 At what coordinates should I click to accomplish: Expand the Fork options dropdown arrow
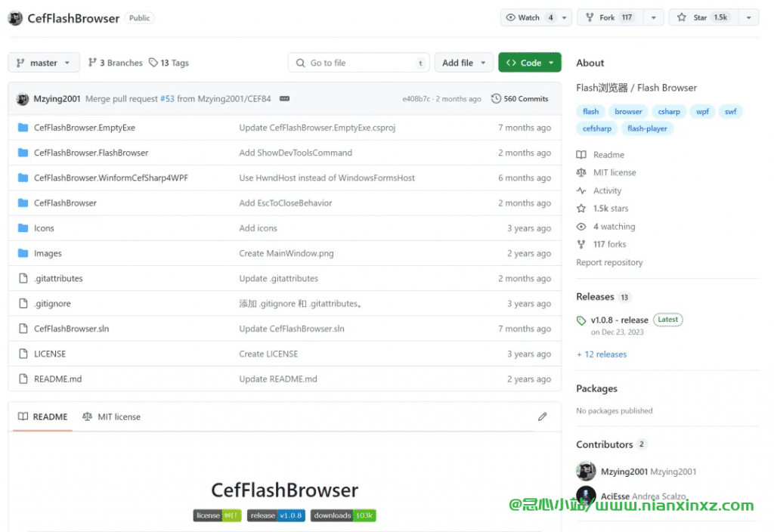tap(654, 18)
